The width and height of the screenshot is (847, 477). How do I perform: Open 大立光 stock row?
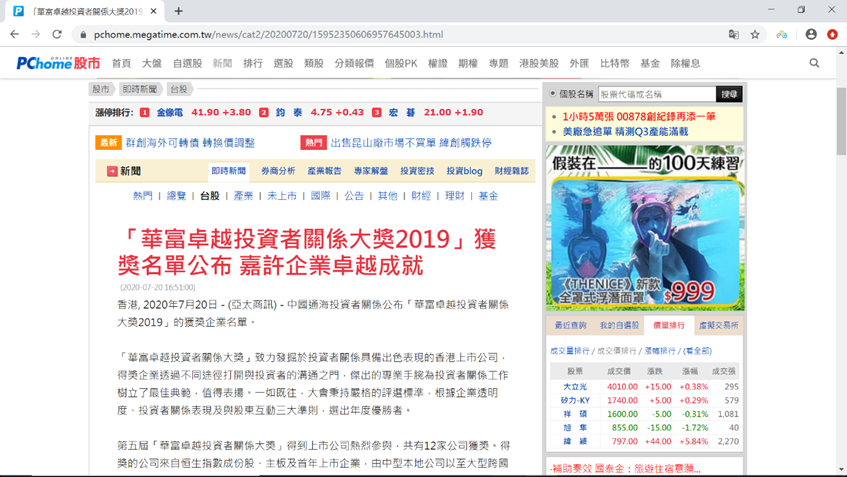pyautogui.click(x=645, y=387)
